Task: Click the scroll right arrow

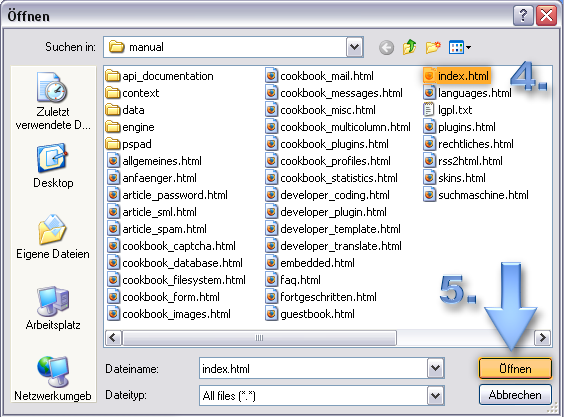Action: click(x=542, y=337)
